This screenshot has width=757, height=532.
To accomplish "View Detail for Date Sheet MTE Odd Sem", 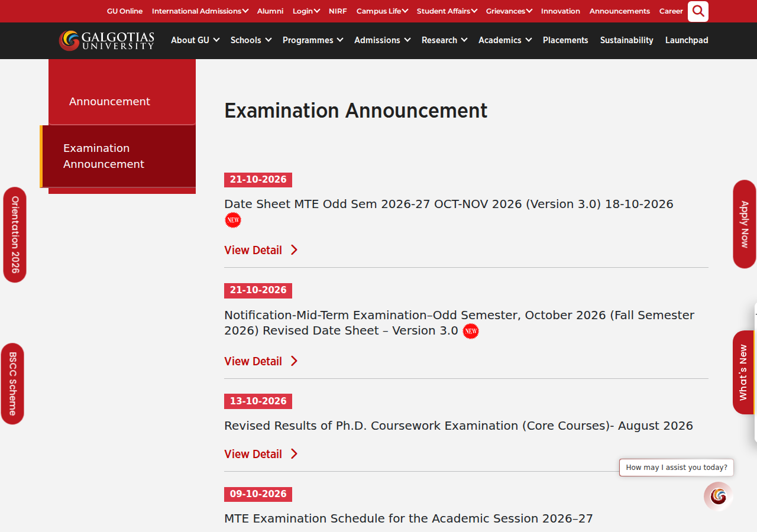I will (x=261, y=250).
